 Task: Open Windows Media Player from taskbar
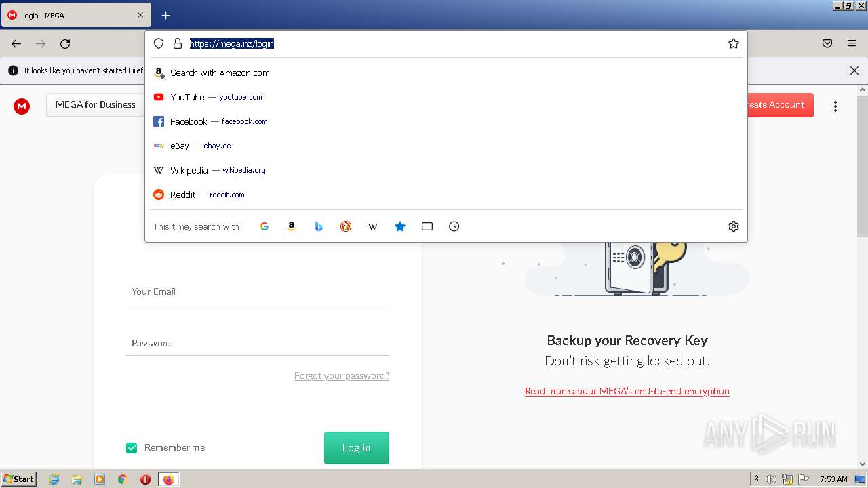tap(100, 479)
